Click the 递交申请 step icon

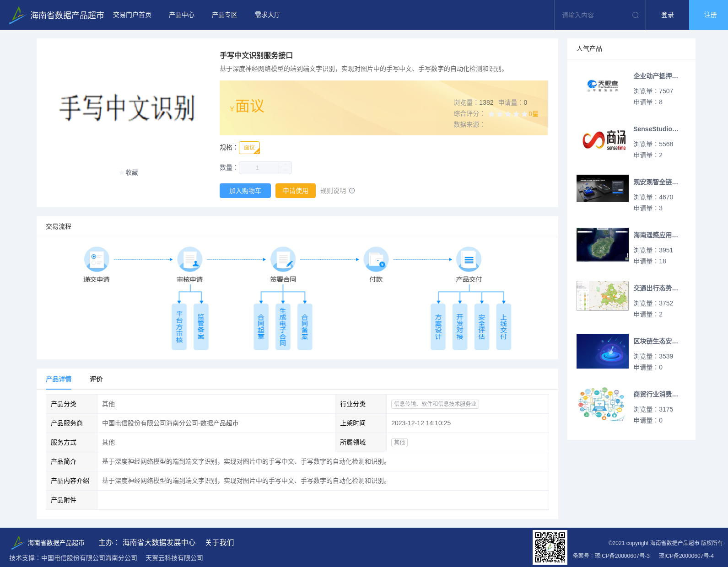[x=97, y=259]
